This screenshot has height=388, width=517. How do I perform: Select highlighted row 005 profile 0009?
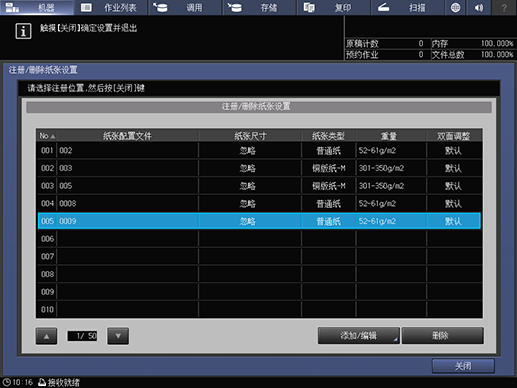coord(259,221)
